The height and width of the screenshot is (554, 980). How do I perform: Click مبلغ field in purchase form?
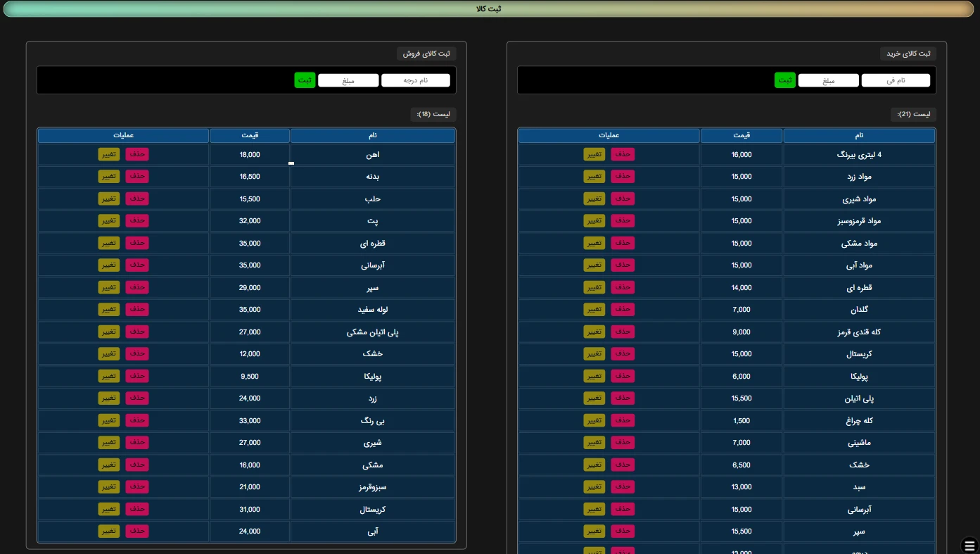pyautogui.click(x=828, y=80)
